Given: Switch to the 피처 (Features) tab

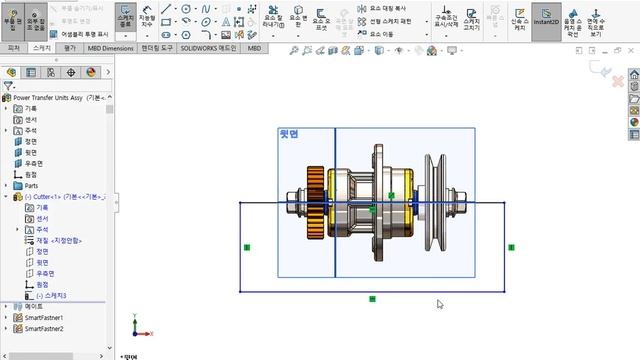Looking at the screenshot, I should coord(14,48).
